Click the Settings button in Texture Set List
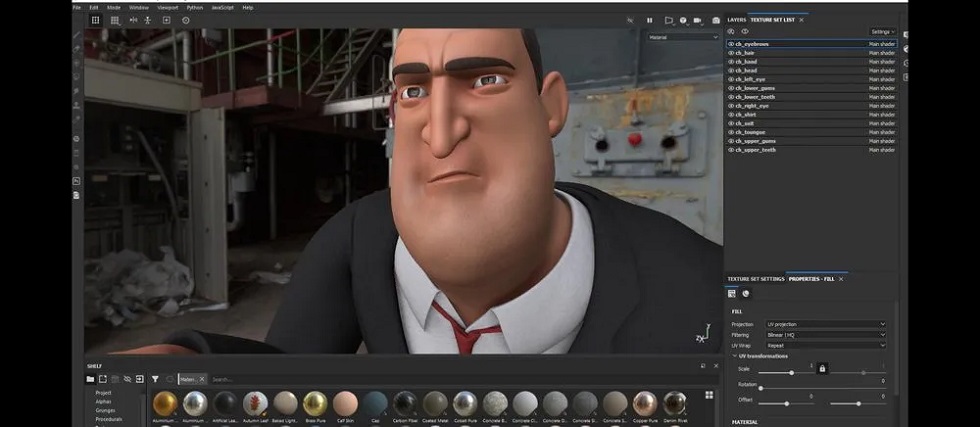This screenshot has width=980, height=427. (x=882, y=32)
